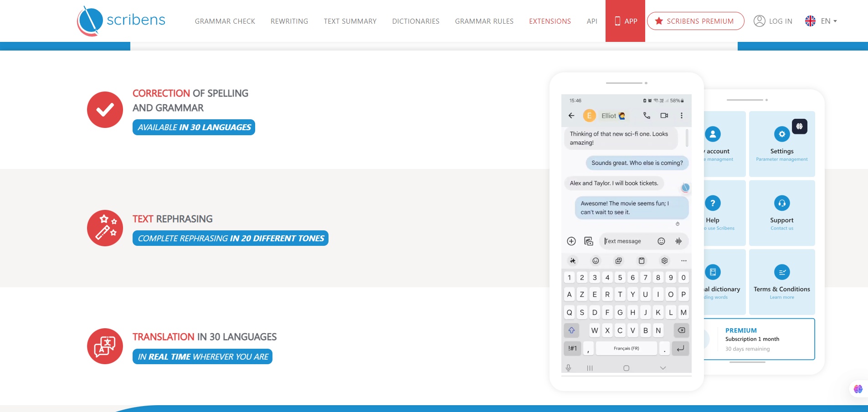
Task: Tap the plus attachment icon in the chat
Action: [x=571, y=241]
